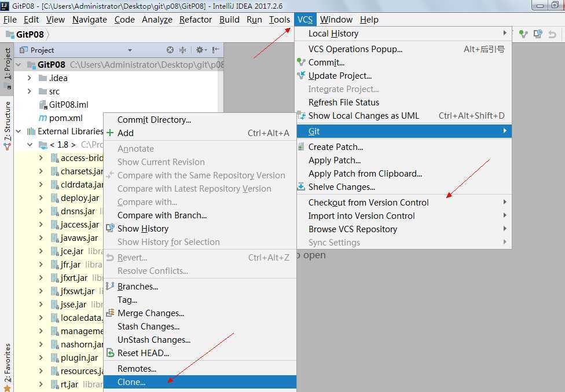Collapse the External Libraries node
The height and width of the screenshot is (392, 565).
coord(19,131)
